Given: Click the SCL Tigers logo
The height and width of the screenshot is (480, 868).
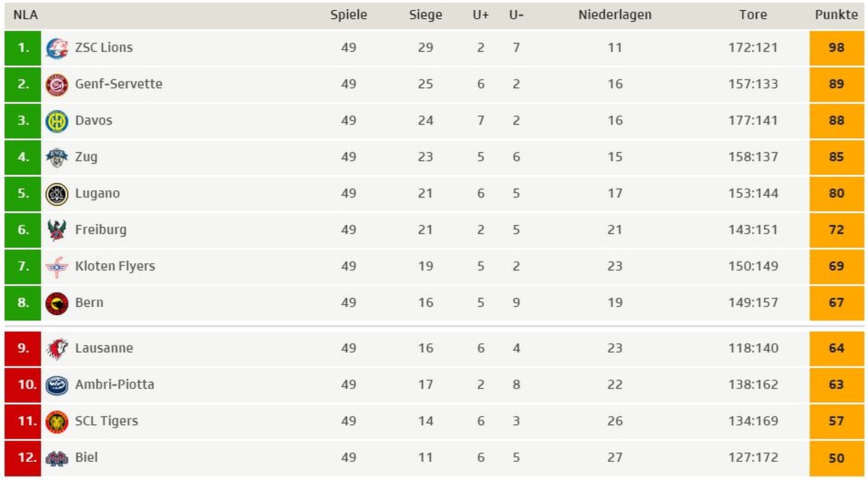Looking at the screenshot, I should pos(56,421).
